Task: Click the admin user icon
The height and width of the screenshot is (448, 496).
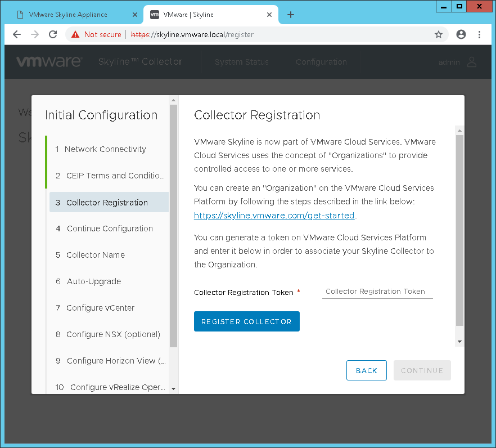Action: point(472,62)
